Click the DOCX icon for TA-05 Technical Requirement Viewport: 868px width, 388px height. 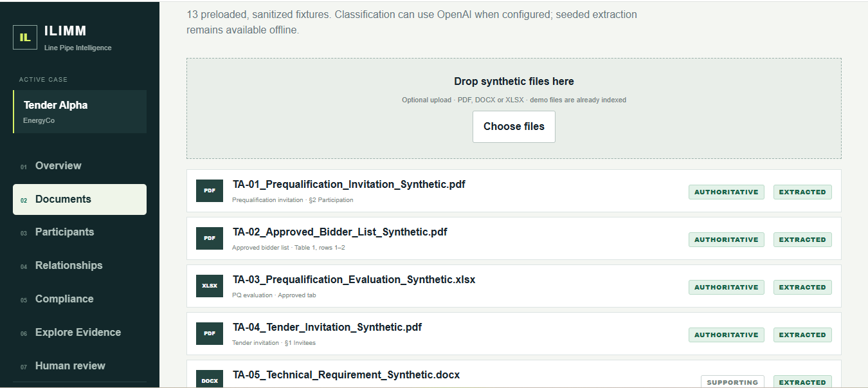210,379
